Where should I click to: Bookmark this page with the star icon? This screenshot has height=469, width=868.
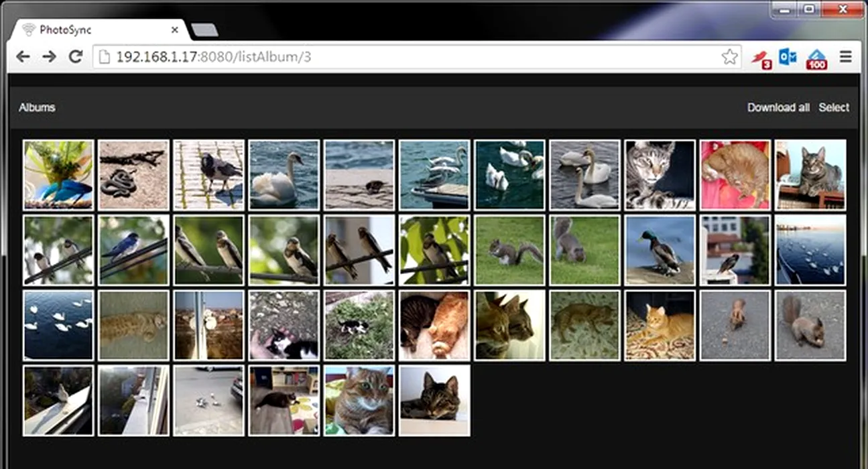point(729,57)
